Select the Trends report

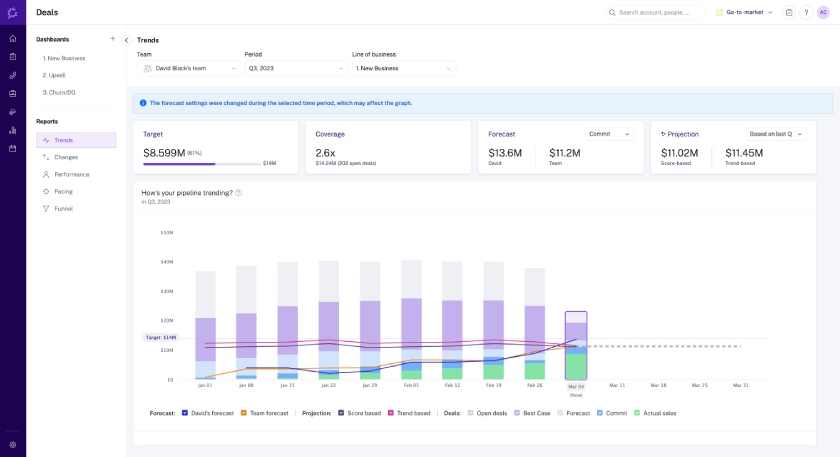coord(76,140)
